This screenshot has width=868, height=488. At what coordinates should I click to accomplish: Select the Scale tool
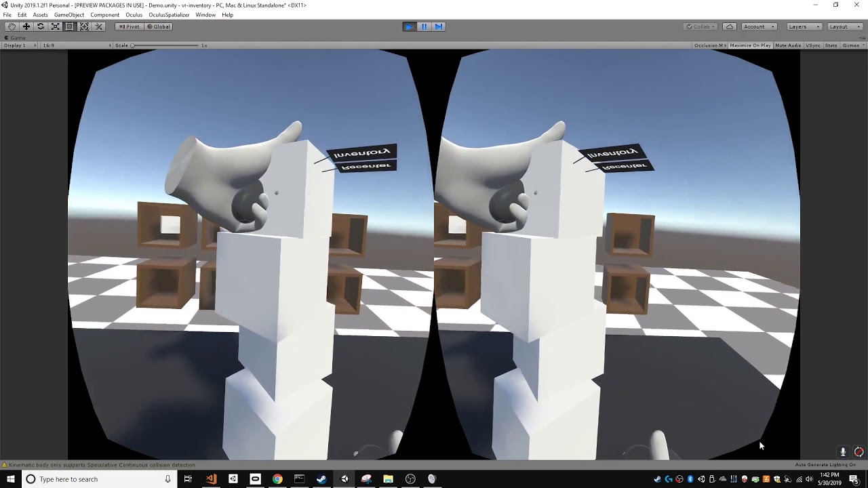click(x=55, y=26)
